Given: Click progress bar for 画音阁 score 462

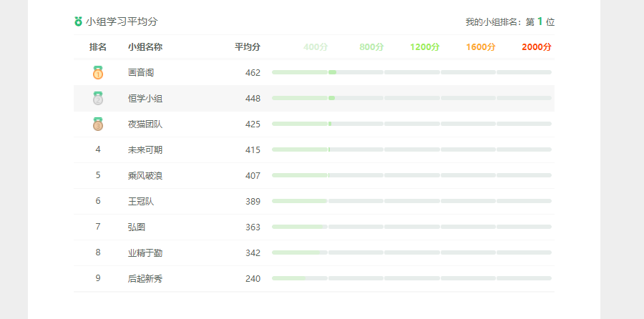Looking at the screenshot, I should [x=411, y=72].
